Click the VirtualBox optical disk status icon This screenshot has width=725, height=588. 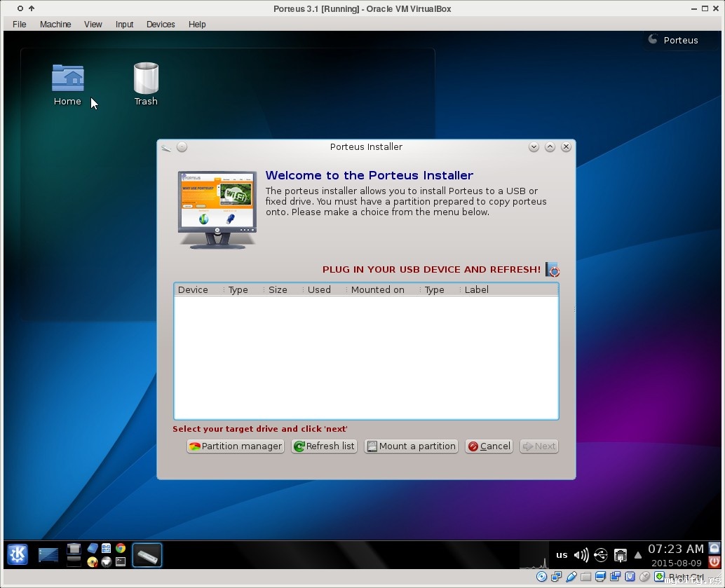tap(541, 577)
